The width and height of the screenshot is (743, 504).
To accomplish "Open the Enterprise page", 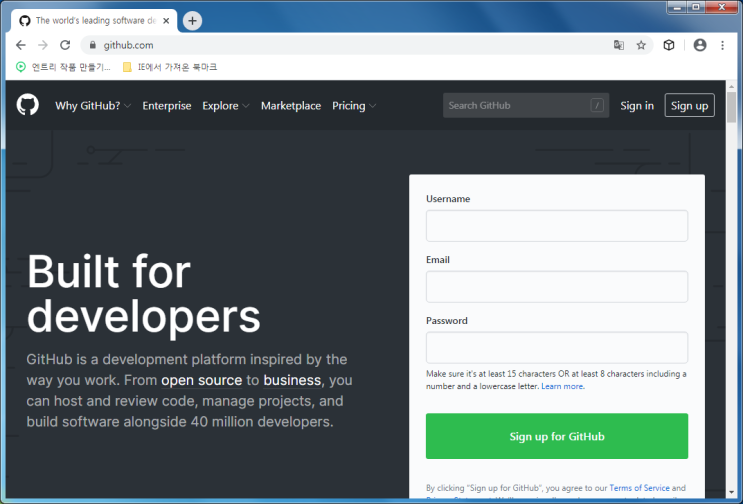I will click(167, 106).
